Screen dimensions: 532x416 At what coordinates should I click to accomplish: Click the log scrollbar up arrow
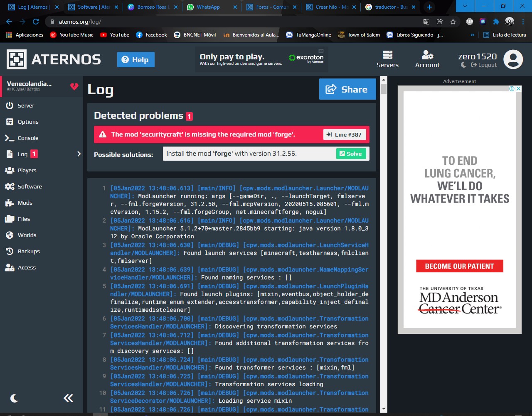coord(384,79)
